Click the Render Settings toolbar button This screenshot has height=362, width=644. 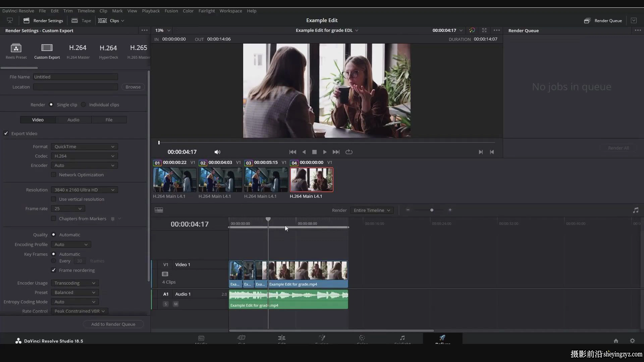[x=43, y=20]
